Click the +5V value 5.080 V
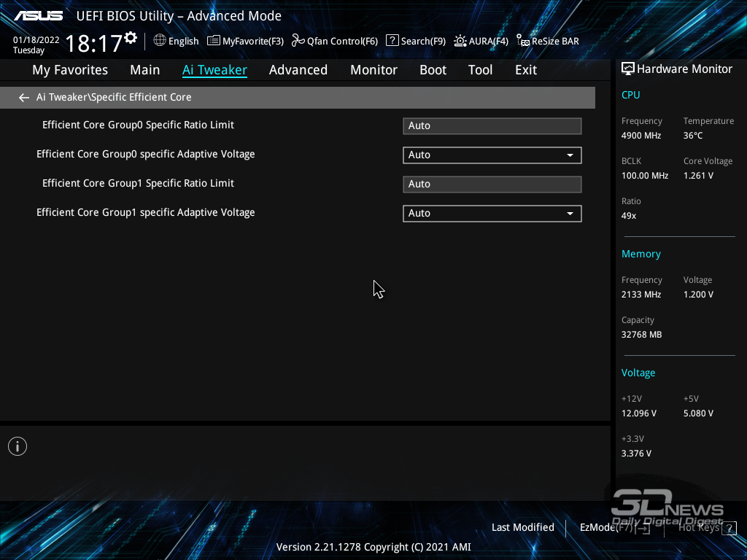This screenshot has height=560, width=747. point(698,413)
